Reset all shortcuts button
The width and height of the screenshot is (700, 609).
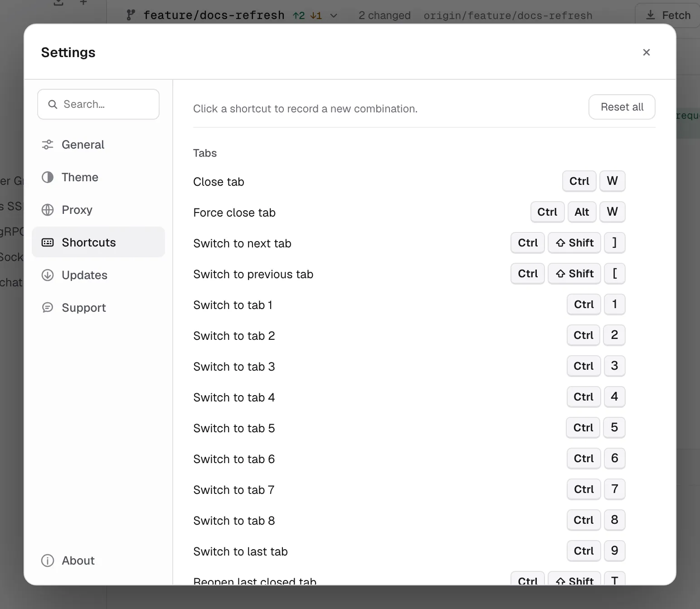(622, 107)
